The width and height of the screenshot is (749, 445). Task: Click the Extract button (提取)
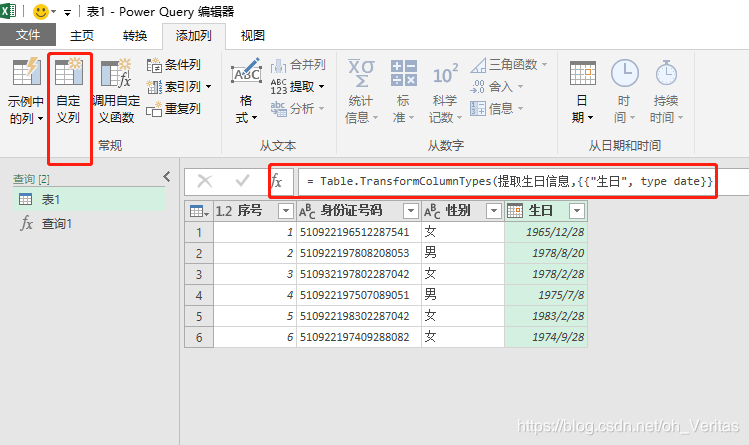297,87
